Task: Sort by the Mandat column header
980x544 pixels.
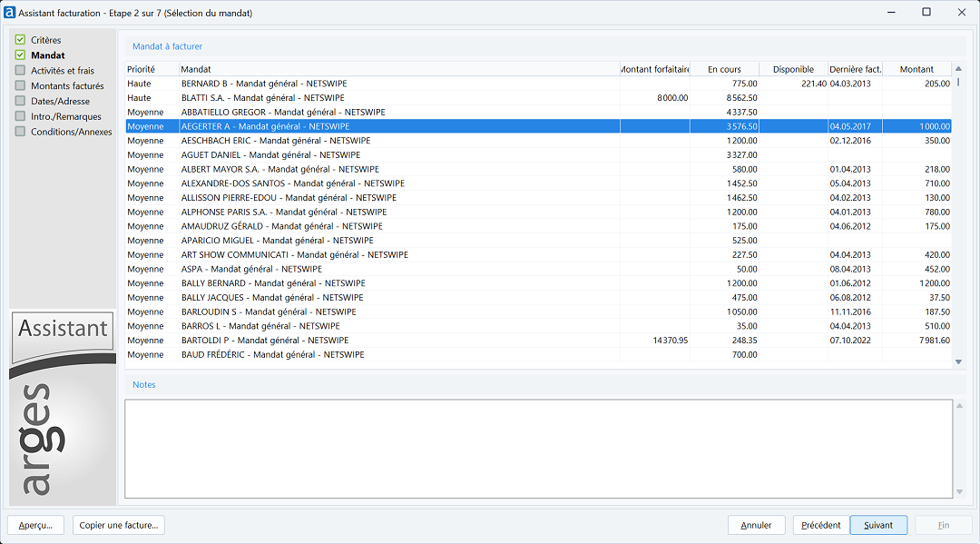Action: (x=399, y=69)
